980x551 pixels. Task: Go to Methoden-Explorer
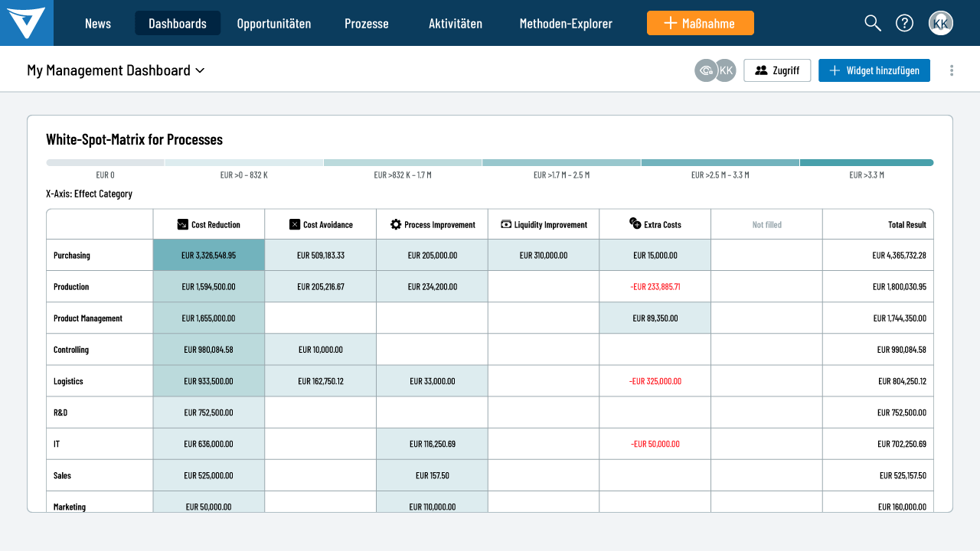(566, 23)
